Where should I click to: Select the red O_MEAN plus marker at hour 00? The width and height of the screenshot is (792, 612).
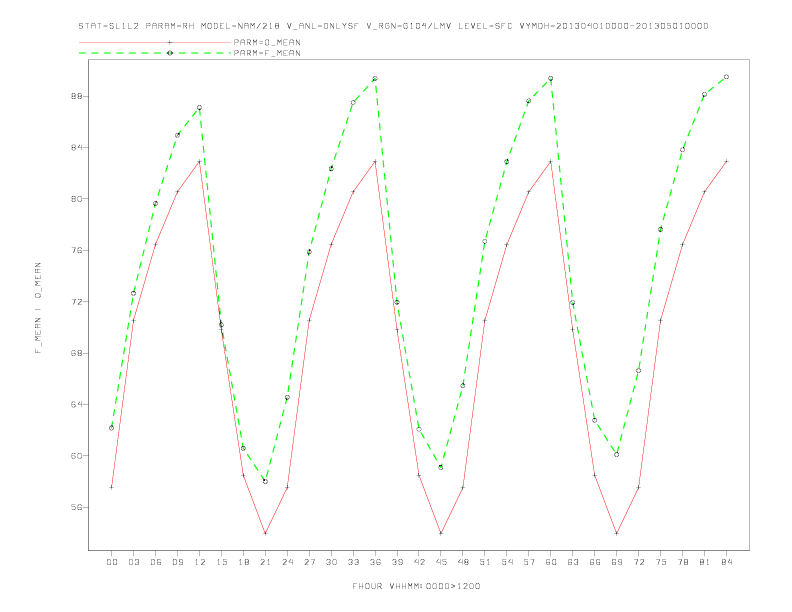112,487
